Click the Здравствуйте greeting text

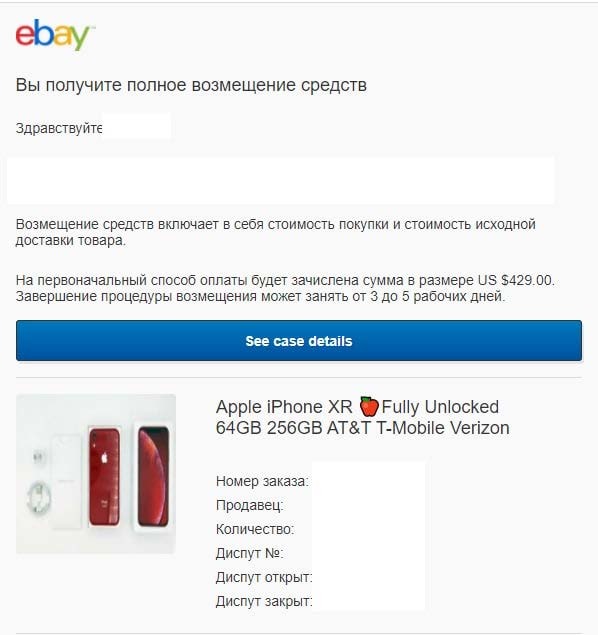click(59, 128)
